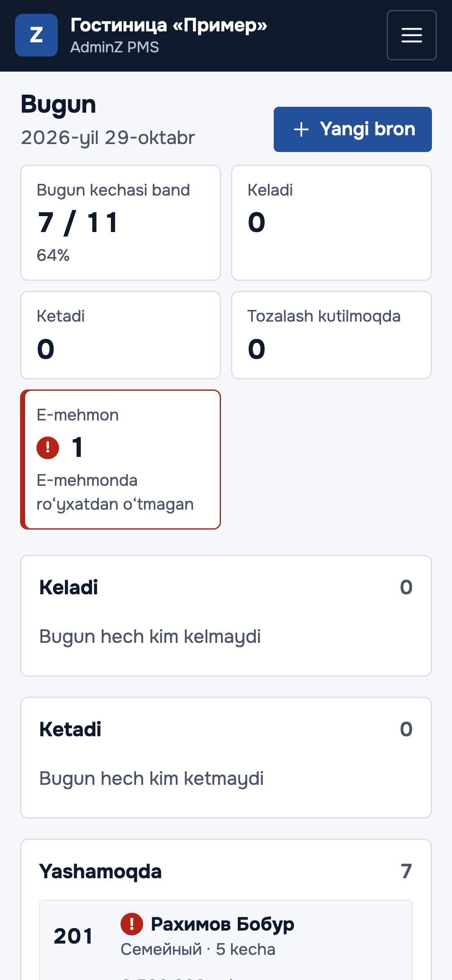Screen dimensions: 452x980
Task: Open the hamburger navigation menu
Action: coord(411,35)
